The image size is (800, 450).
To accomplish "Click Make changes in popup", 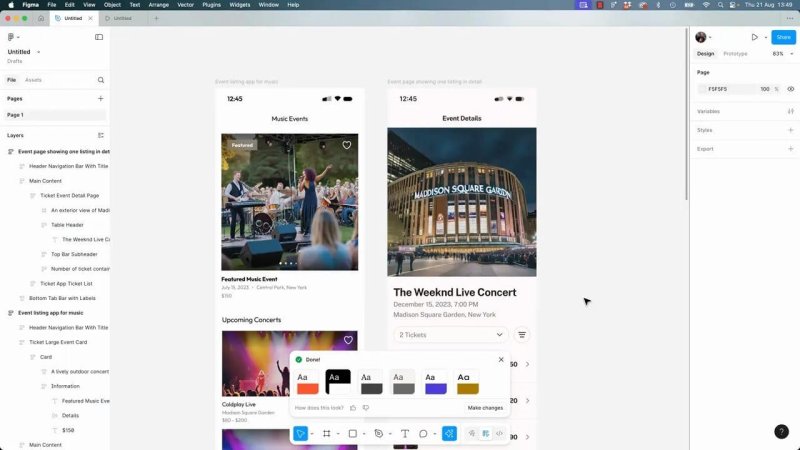I will click(485, 408).
